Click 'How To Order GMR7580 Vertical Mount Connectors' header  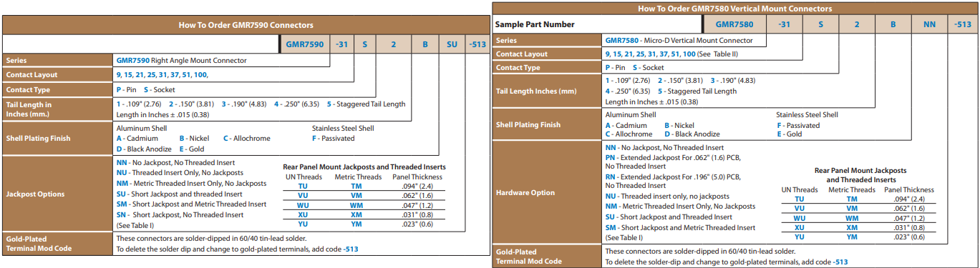pyautogui.click(x=734, y=9)
